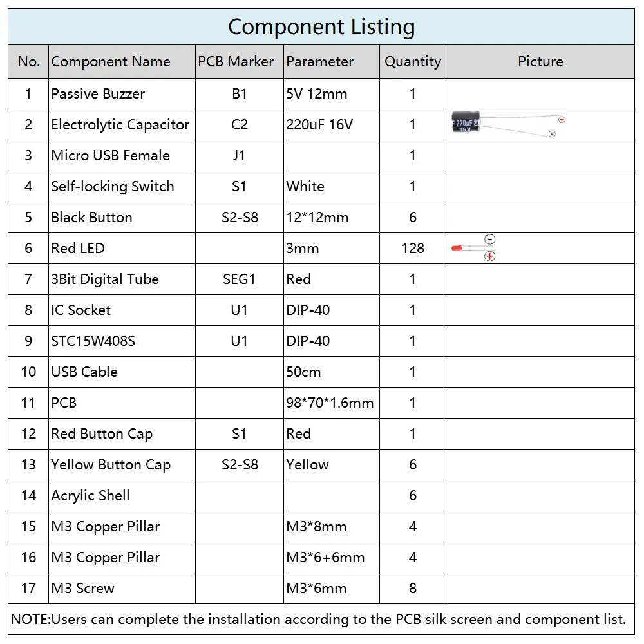Click the STC15W408S component name
This screenshot has height=644, width=644.
click(93, 341)
